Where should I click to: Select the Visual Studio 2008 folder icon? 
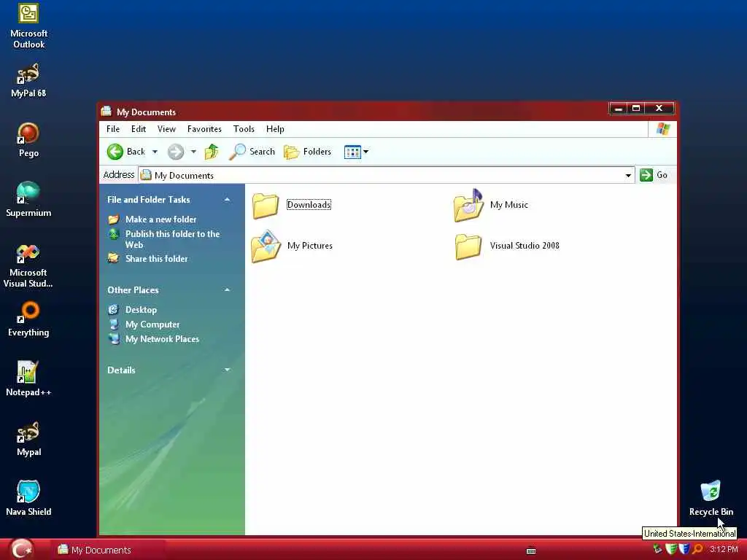pos(468,246)
